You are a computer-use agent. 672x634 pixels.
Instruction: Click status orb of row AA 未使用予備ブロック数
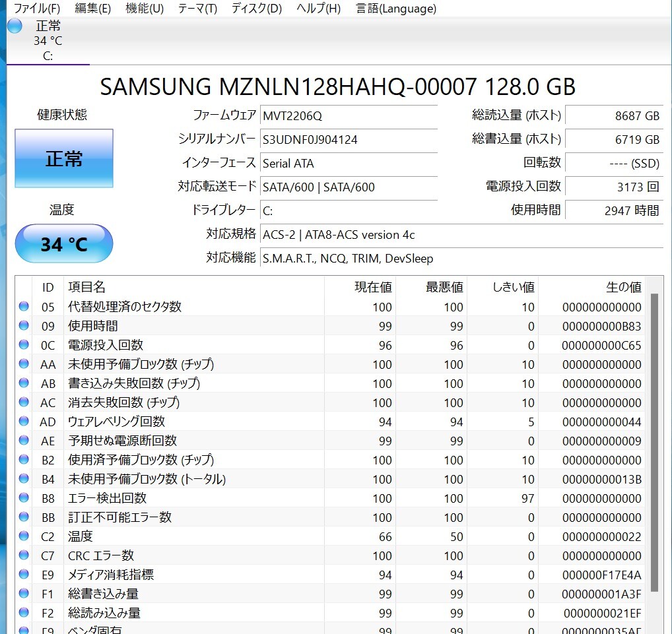point(24,364)
